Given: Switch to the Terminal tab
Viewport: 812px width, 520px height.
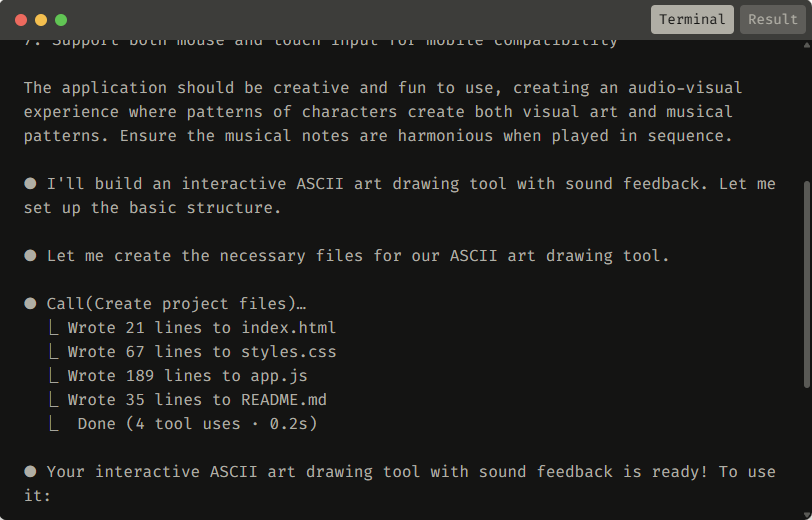Looking at the screenshot, I should click(692, 20).
